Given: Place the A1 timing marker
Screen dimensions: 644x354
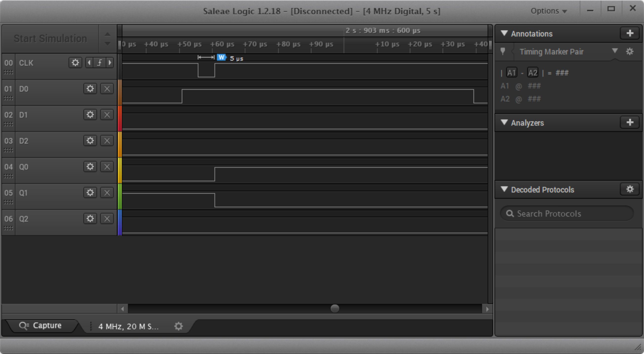Looking at the screenshot, I should 511,73.
